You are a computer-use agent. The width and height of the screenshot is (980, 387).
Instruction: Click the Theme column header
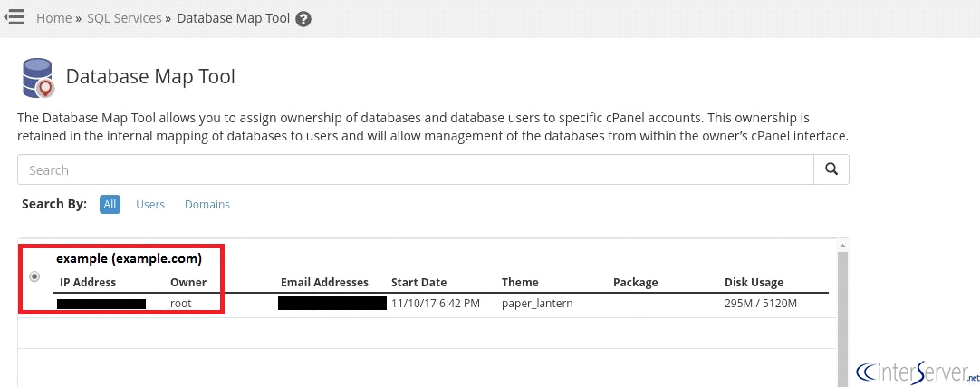[520, 283]
